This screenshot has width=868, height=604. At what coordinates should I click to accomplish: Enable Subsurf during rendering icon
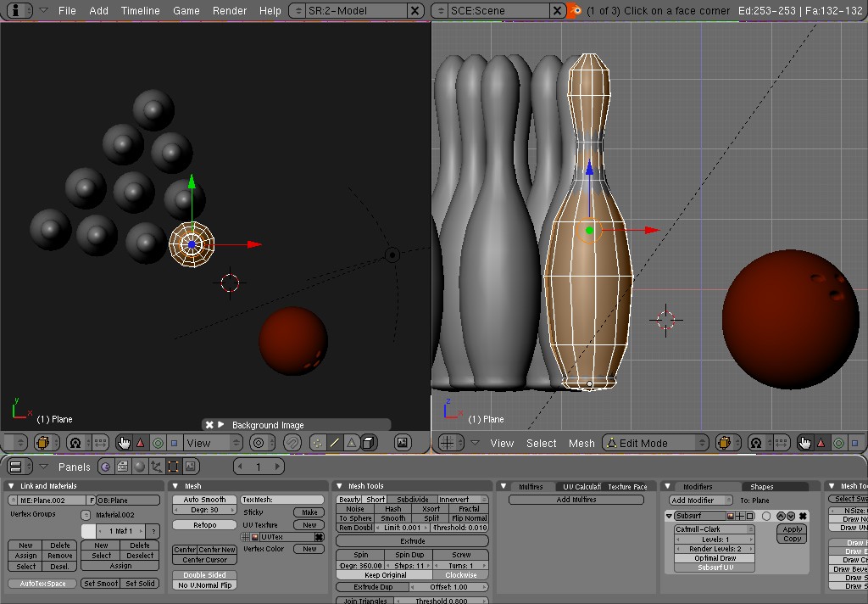click(x=731, y=516)
